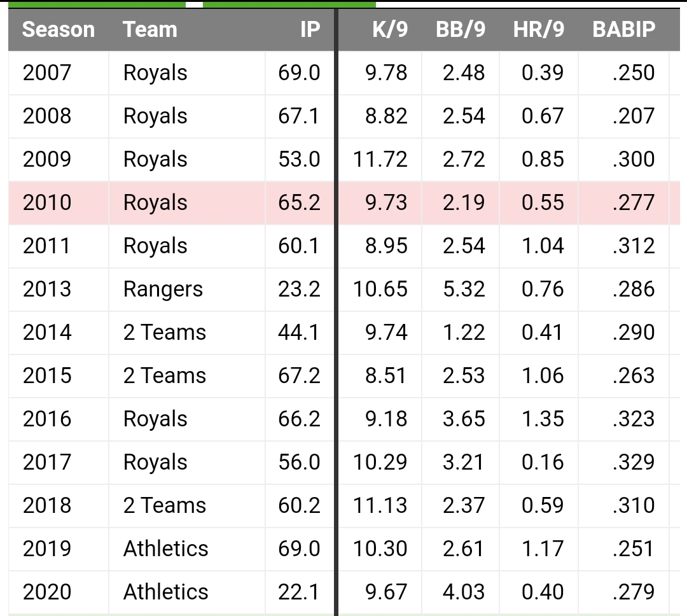Select the highlighted 2010 season cell
The width and height of the screenshot is (687, 616).
(47, 203)
